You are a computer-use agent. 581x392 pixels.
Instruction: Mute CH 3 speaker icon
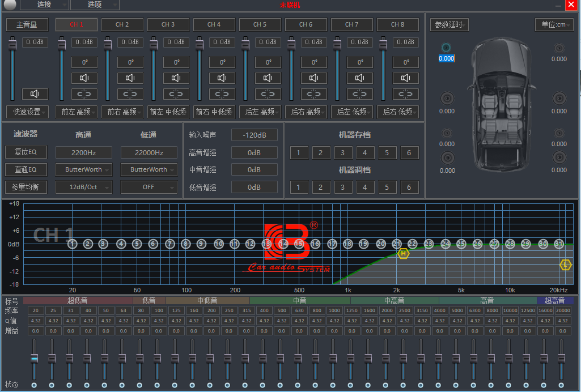(x=176, y=78)
